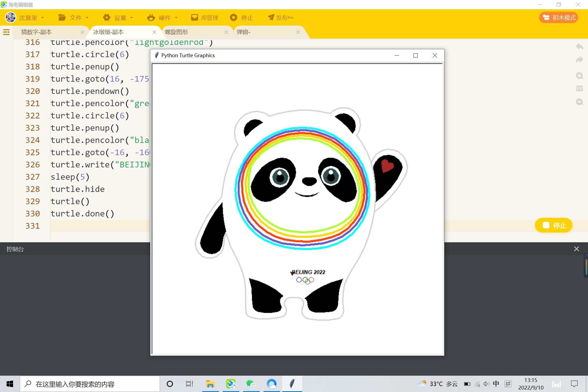Open the network tray icon

[477, 384]
